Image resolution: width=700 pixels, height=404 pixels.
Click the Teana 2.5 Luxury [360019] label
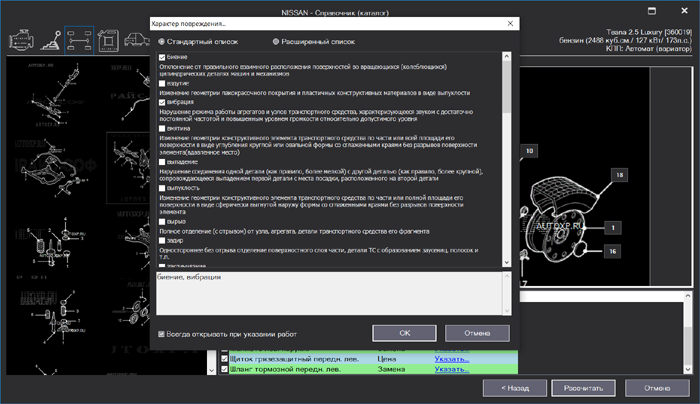click(x=649, y=32)
